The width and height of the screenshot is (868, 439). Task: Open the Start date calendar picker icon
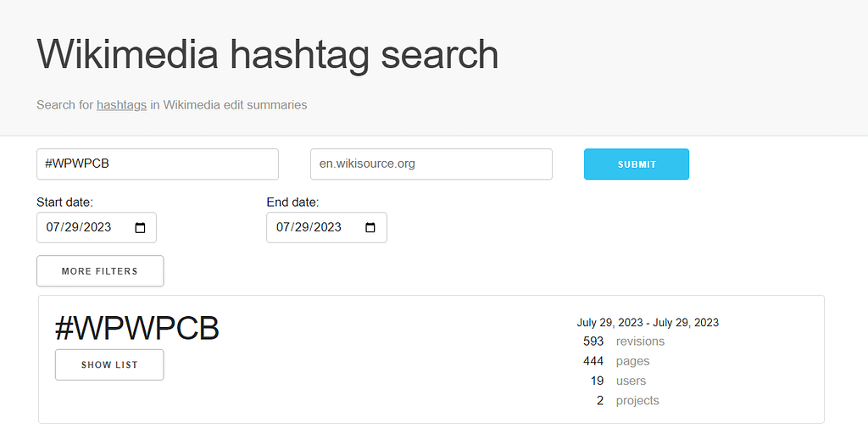pos(141,228)
